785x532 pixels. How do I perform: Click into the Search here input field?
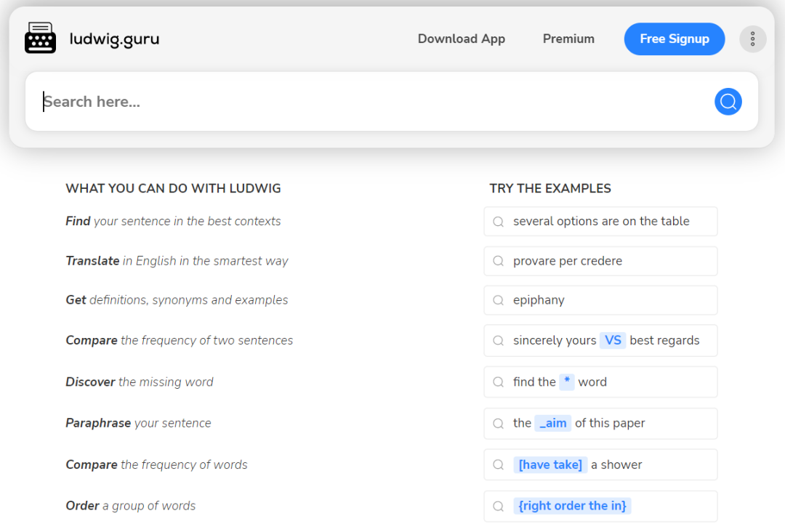(x=363, y=102)
